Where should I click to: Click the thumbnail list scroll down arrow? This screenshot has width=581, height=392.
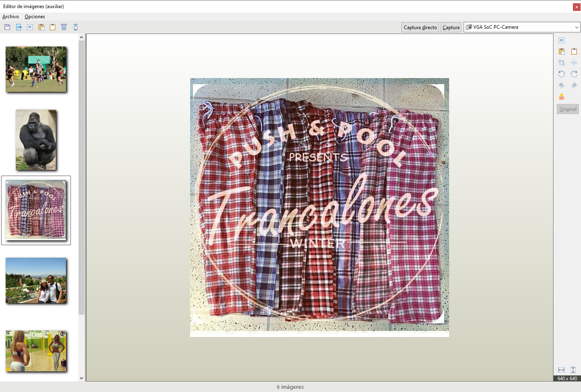(81, 378)
